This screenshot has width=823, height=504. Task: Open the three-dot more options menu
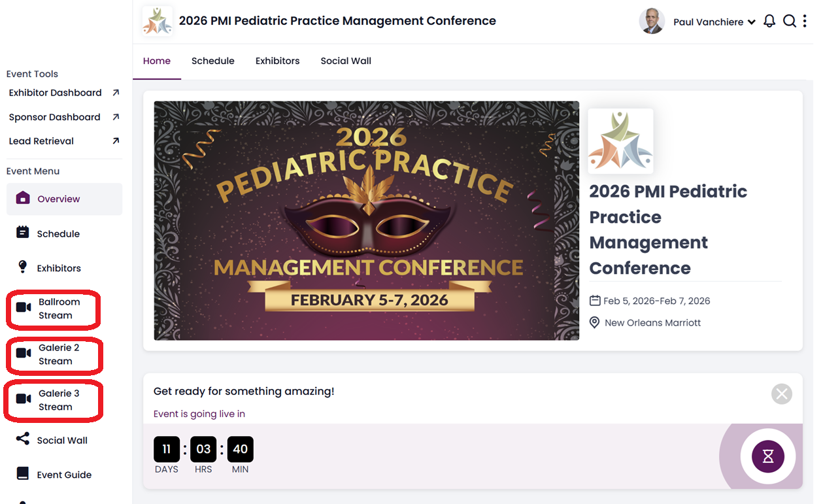[805, 22]
